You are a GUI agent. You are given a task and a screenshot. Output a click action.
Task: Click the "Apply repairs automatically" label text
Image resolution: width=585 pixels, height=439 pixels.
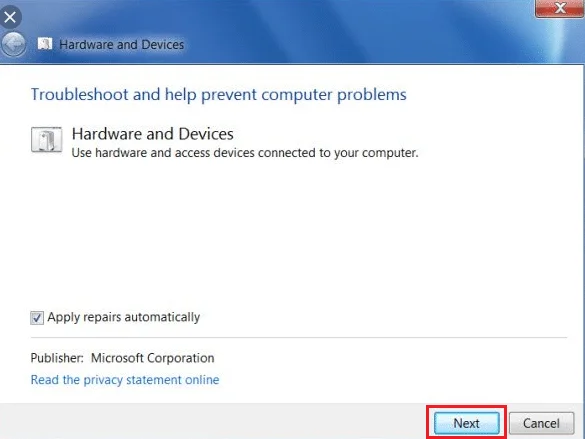pos(123,317)
